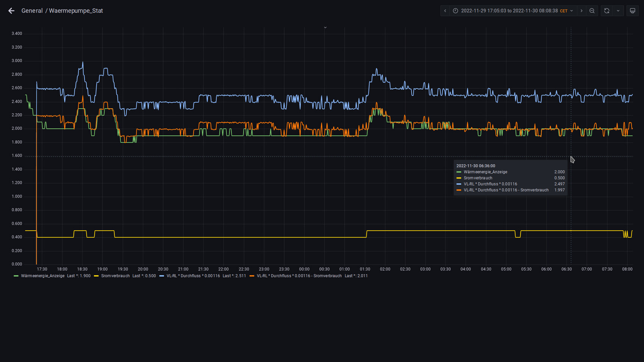Screen dimensions: 644x362
Task: Click yellow color swatch for Sromverbrauch
Action: tap(96, 276)
